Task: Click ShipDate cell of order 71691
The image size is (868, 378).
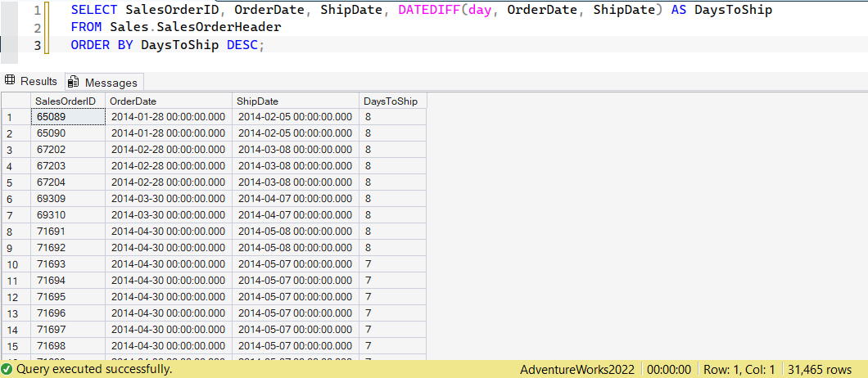Action: [296, 232]
